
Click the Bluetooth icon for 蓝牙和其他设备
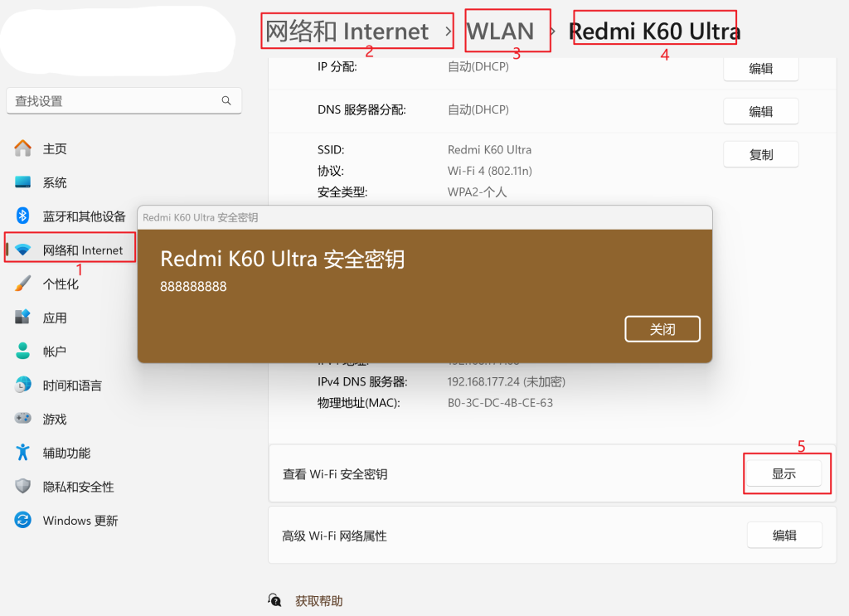coord(22,216)
